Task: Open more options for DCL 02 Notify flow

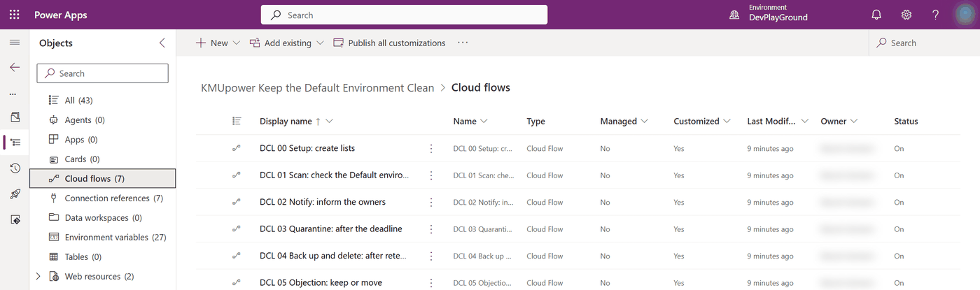Action: point(431,202)
